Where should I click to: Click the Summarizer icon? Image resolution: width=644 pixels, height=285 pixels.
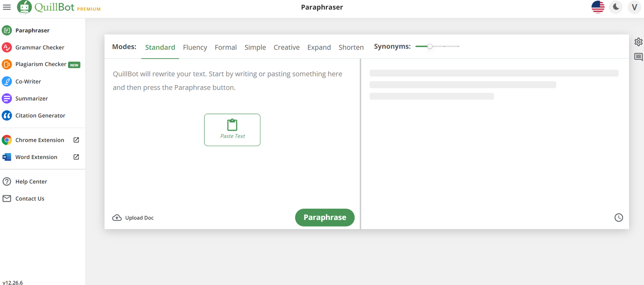point(7,98)
